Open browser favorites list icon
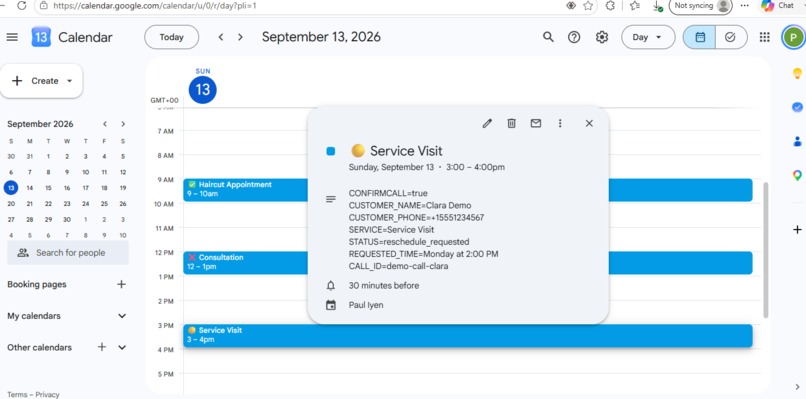Screen dimensions: 806x399 click(635, 6)
